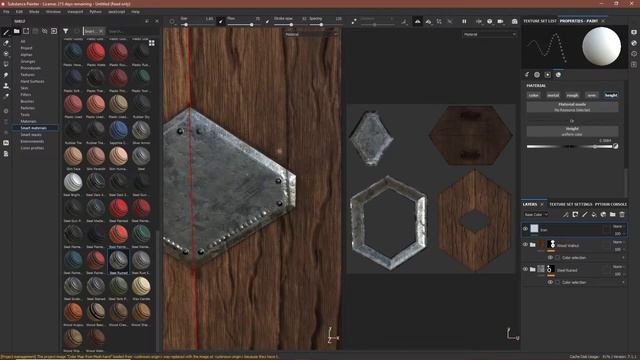Screen dimensions: 640x360
Task: Open the material properties section icon
Action: [558, 75]
